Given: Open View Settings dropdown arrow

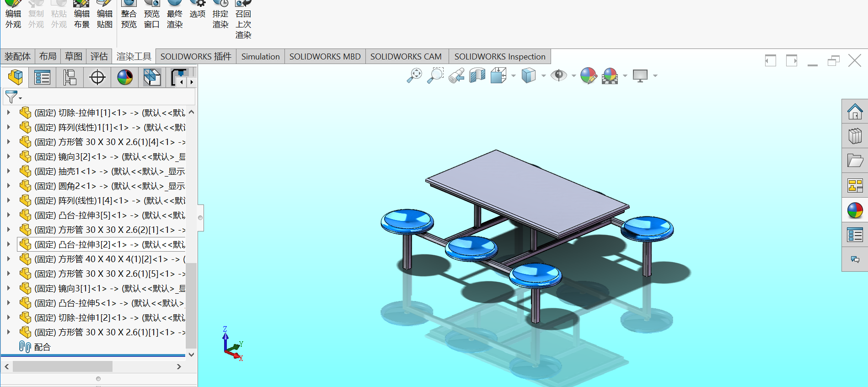Looking at the screenshot, I should tap(655, 76).
